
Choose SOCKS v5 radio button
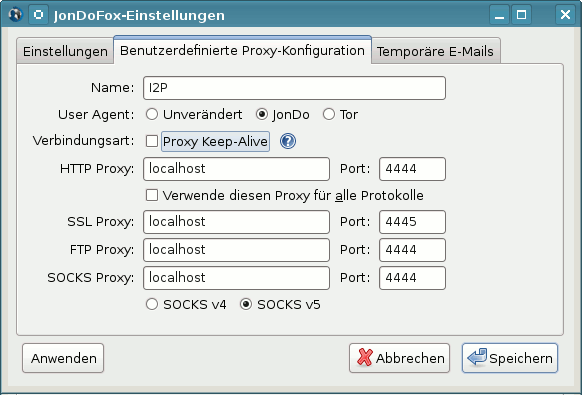point(246,304)
